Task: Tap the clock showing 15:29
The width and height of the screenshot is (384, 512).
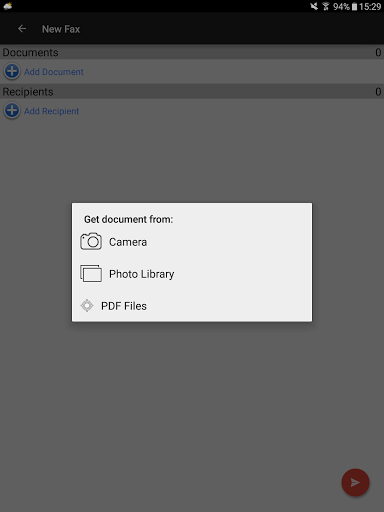Action: pyautogui.click(x=370, y=7)
